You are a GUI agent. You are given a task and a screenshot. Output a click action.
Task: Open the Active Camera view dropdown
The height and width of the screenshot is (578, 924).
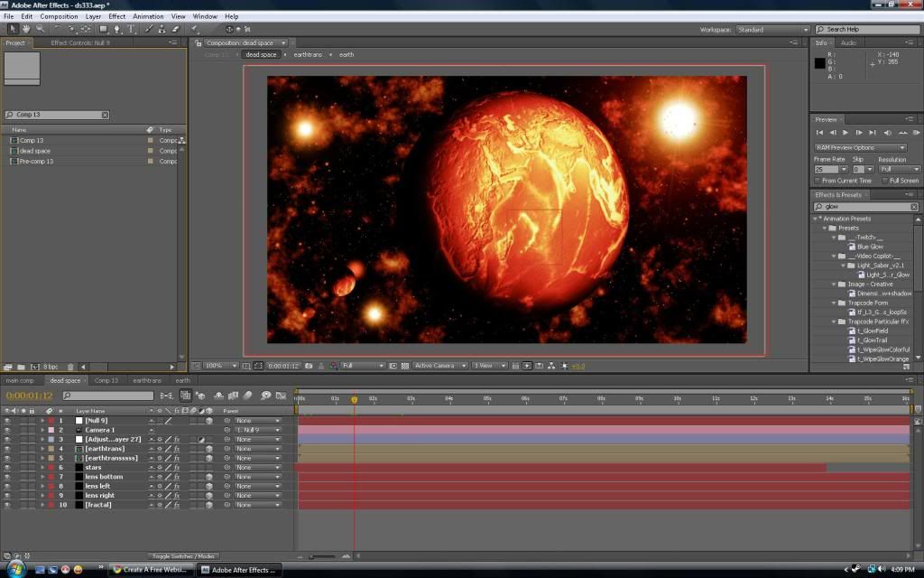click(438, 366)
